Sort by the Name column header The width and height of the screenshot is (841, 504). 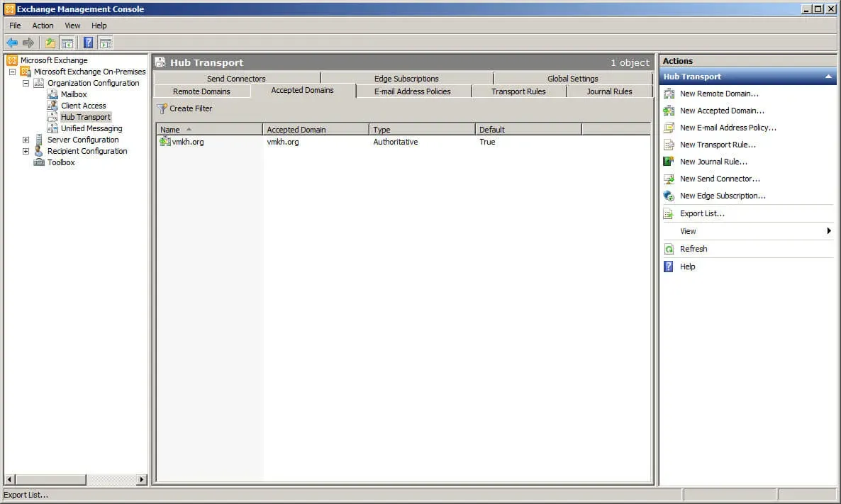(x=209, y=129)
